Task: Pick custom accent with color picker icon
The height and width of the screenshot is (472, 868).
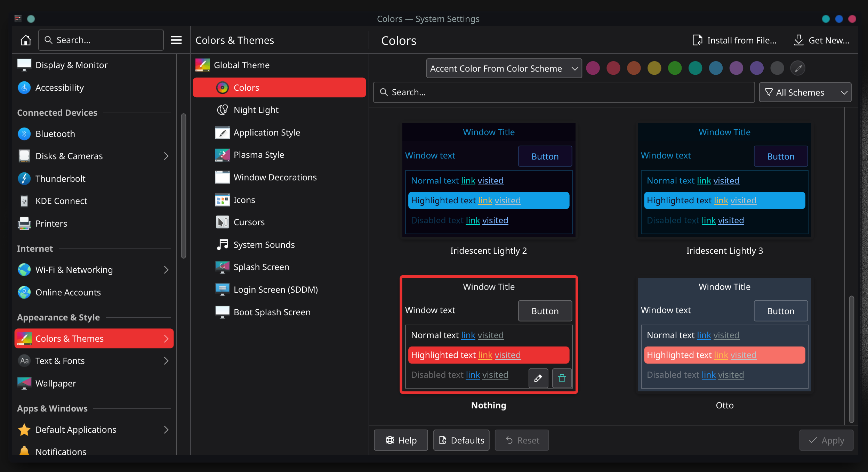Action: click(798, 68)
